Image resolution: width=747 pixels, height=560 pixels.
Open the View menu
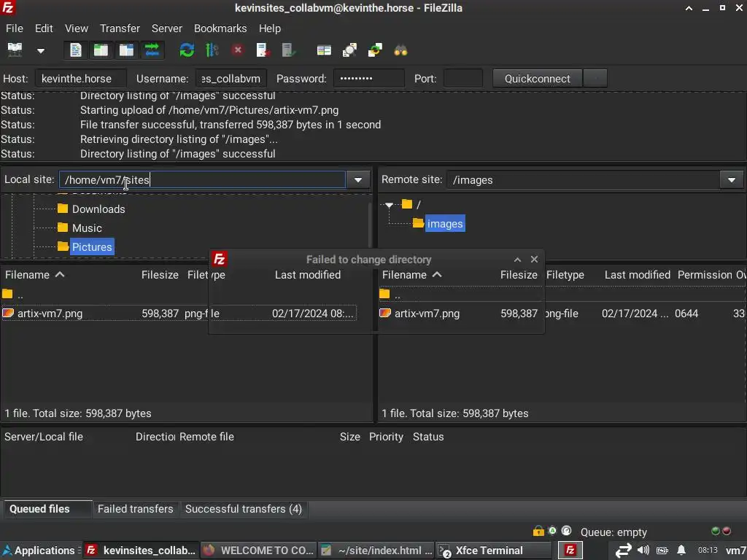tap(76, 28)
